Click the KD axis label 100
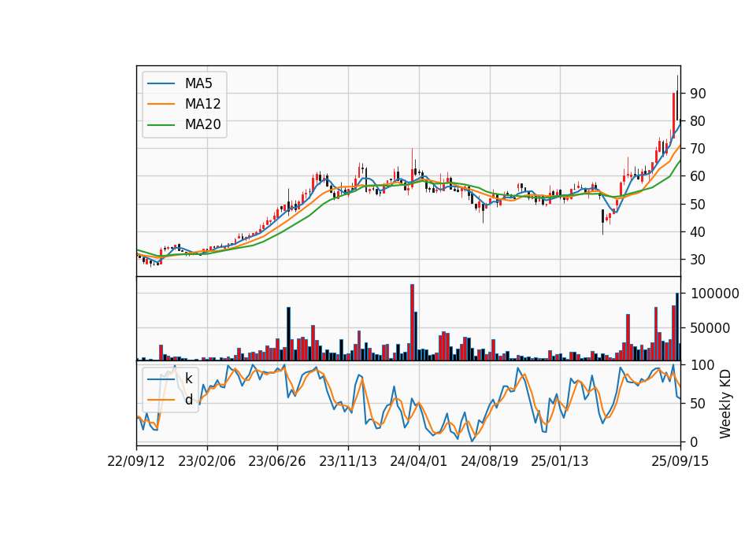This screenshot has height=543, width=756. [x=702, y=365]
